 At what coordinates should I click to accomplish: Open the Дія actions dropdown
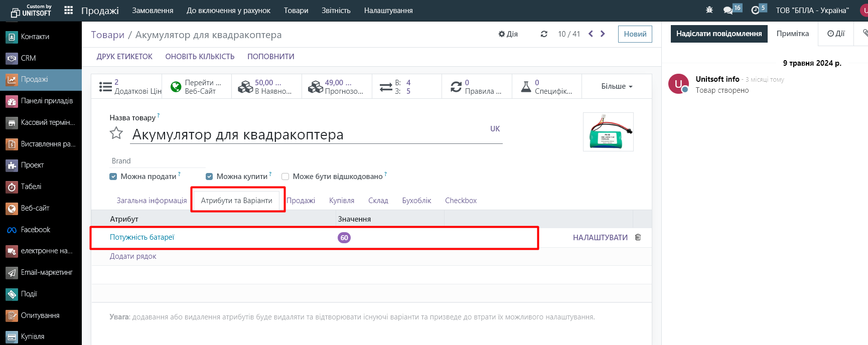click(508, 34)
